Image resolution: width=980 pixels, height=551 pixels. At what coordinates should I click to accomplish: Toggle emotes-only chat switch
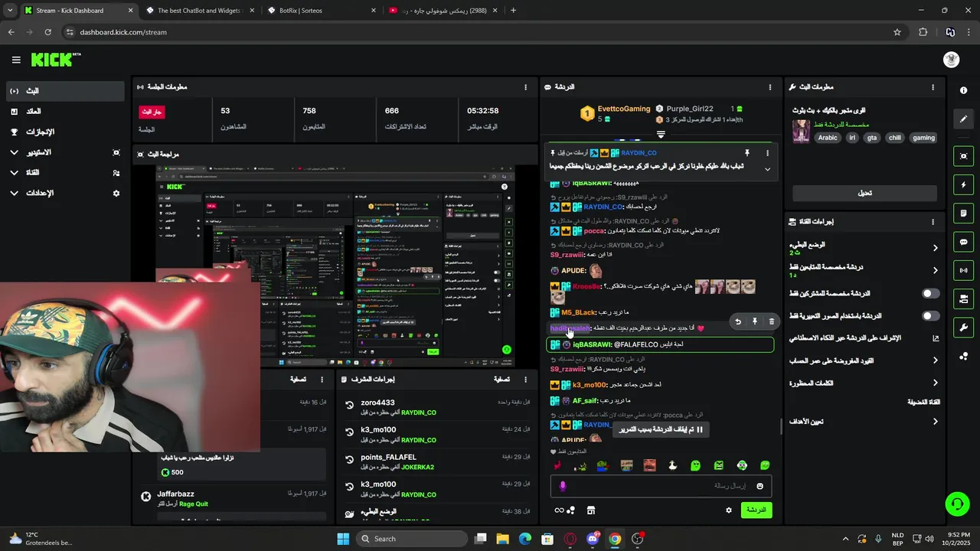click(x=930, y=316)
